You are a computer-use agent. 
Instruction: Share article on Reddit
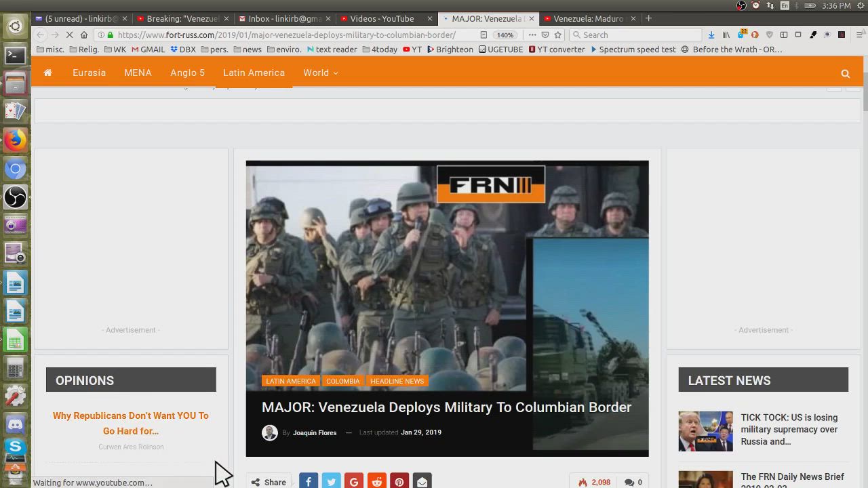pos(376,482)
